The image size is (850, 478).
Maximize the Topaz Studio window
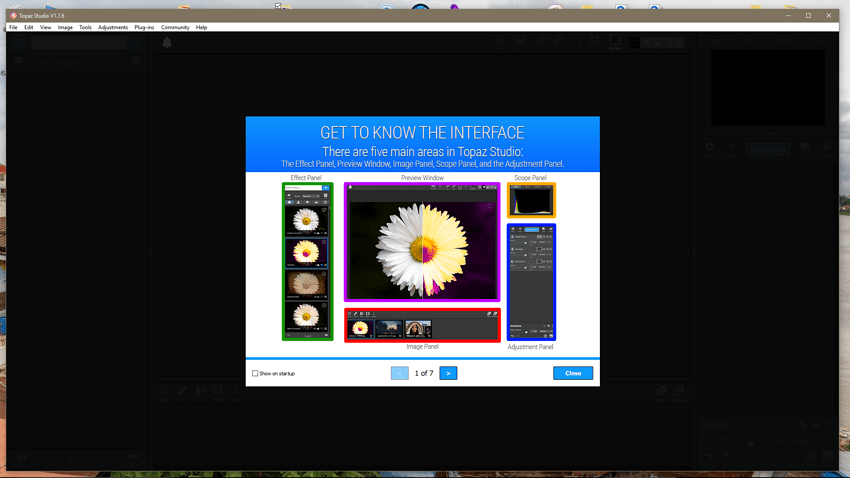click(808, 16)
